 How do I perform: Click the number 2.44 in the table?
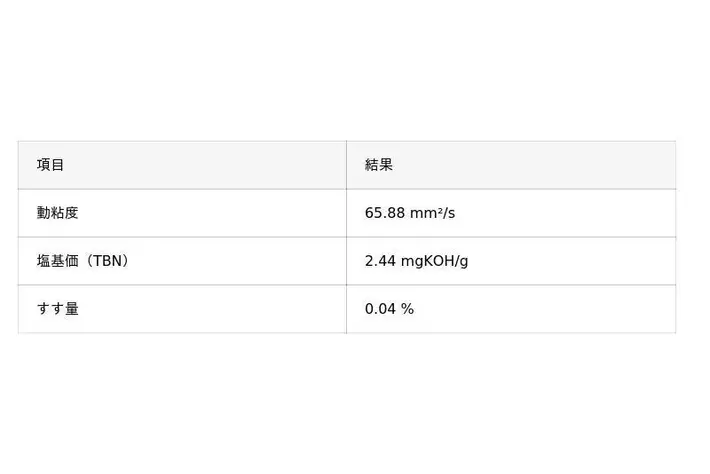(381, 261)
